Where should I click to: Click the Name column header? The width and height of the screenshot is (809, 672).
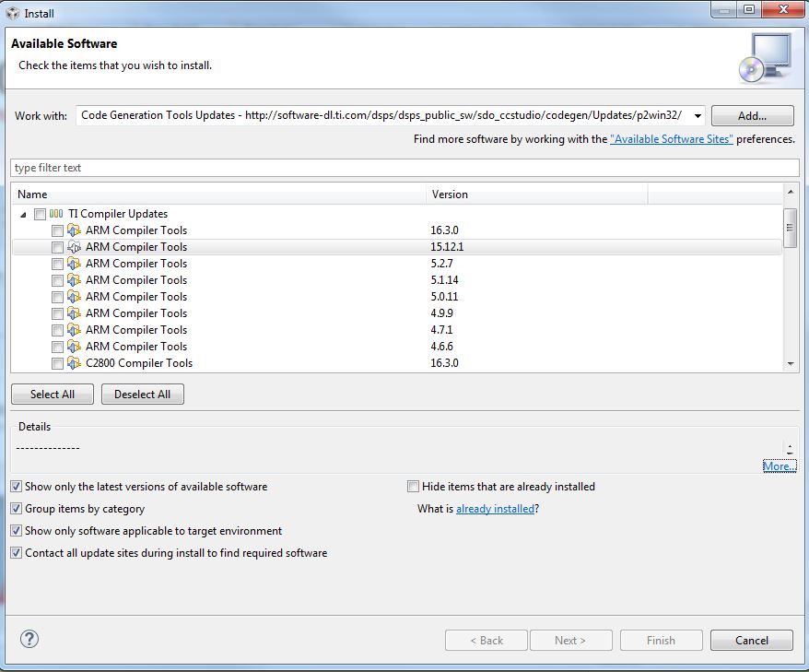click(x=218, y=195)
